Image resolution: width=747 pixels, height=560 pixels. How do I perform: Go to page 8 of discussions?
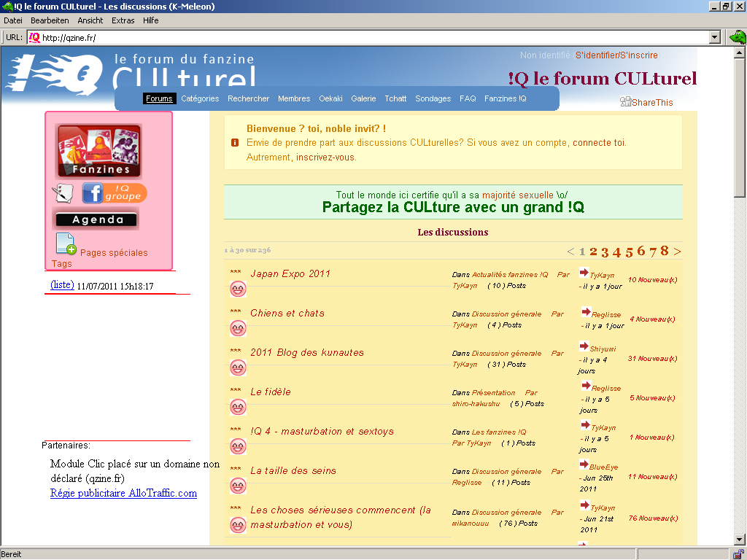665,251
